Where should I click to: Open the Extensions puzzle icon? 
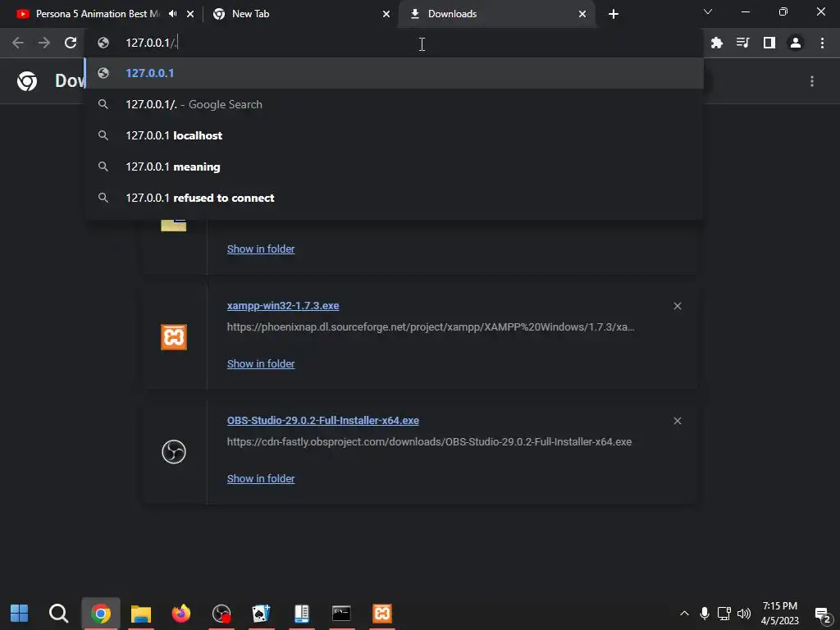coord(717,43)
